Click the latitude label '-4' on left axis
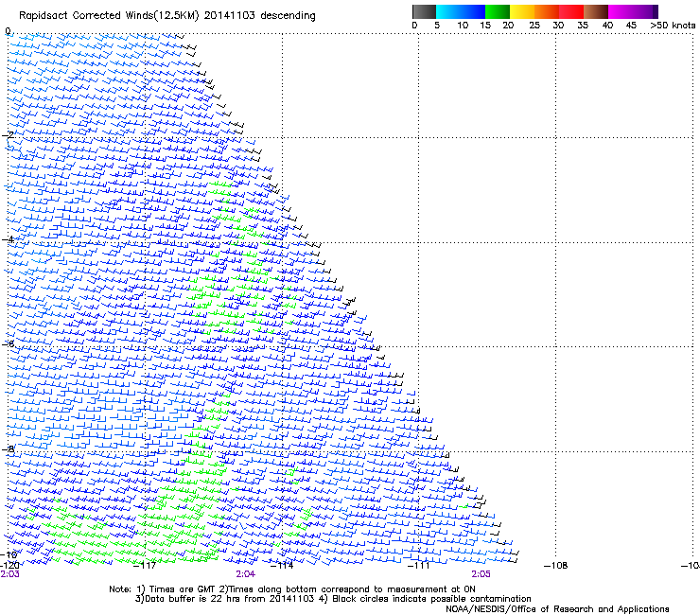The image size is (700, 615). coord(8,239)
